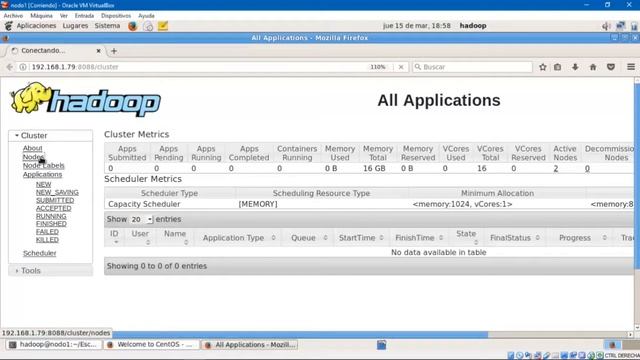Open the Show entries dropdown
Viewport: 640px width, 360px height.
[141, 220]
